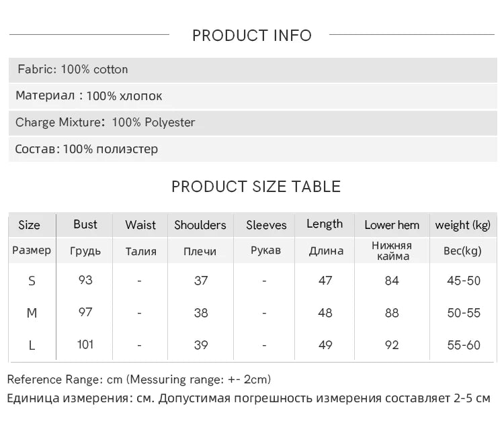Click the Reference Range measurement note
504x423 pixels.
click(x=139, y=379)
